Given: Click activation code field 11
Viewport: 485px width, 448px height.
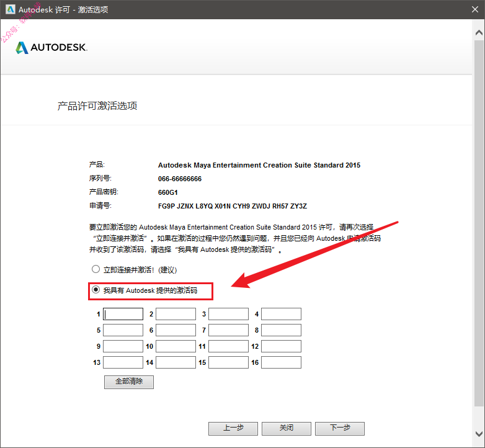Looking at the screenshot, I should point(229,346).
